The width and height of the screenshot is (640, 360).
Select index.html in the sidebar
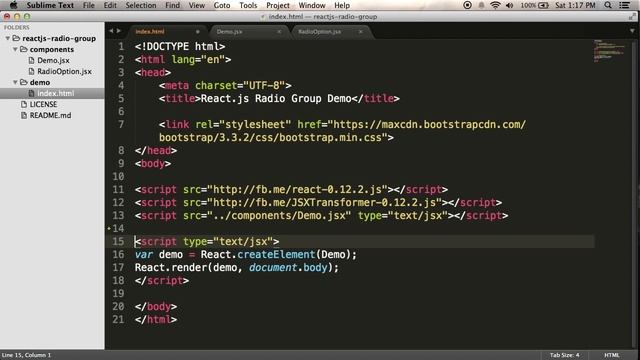coord(52,93)
